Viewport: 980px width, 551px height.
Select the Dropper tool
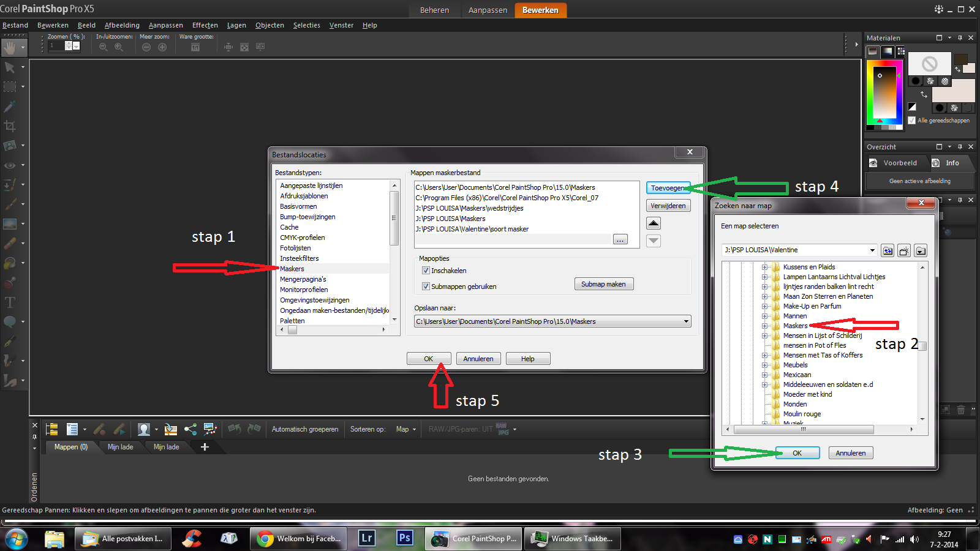[10, 107]
